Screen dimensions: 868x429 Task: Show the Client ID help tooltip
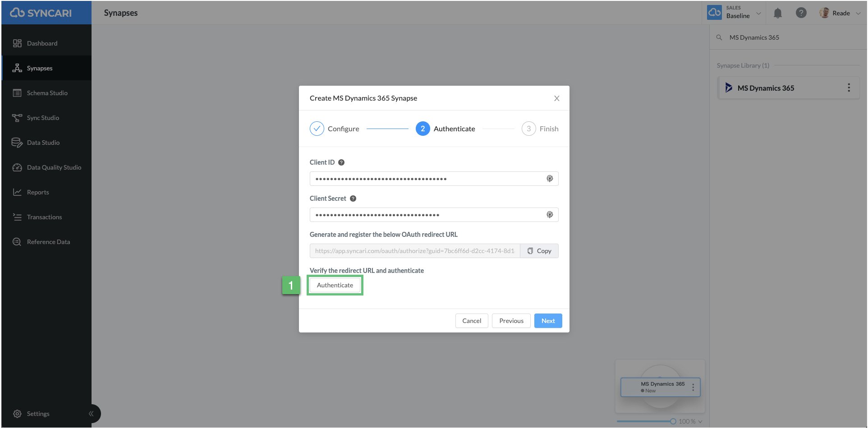click(341, 162)
